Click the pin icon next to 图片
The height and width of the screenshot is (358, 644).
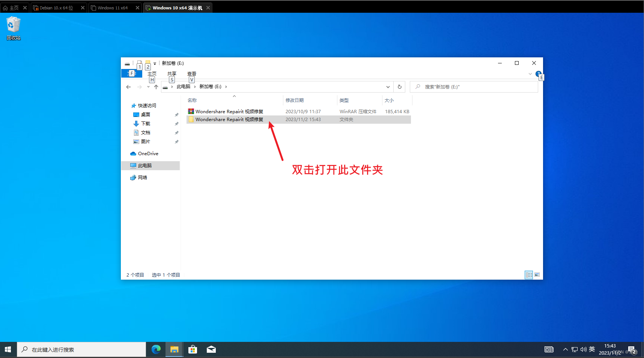(177, 142)
